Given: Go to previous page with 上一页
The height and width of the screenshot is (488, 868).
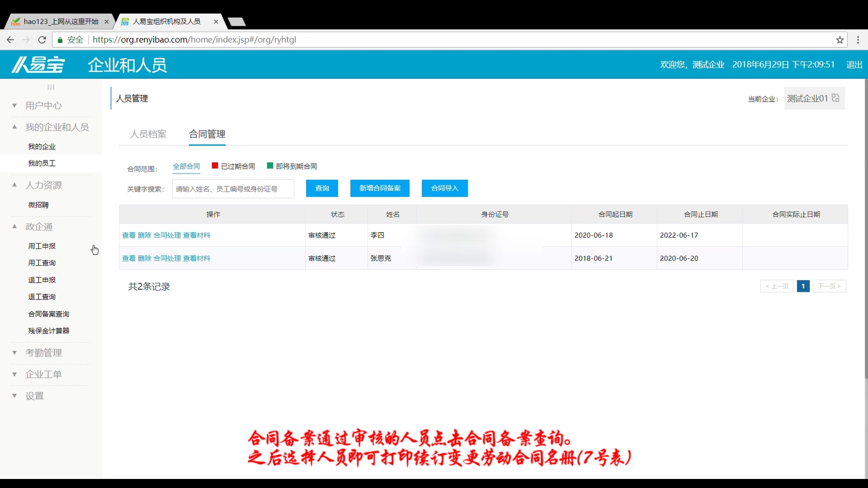Looking at the screenshot, I should pyautogui.click(x=777, y=286).
